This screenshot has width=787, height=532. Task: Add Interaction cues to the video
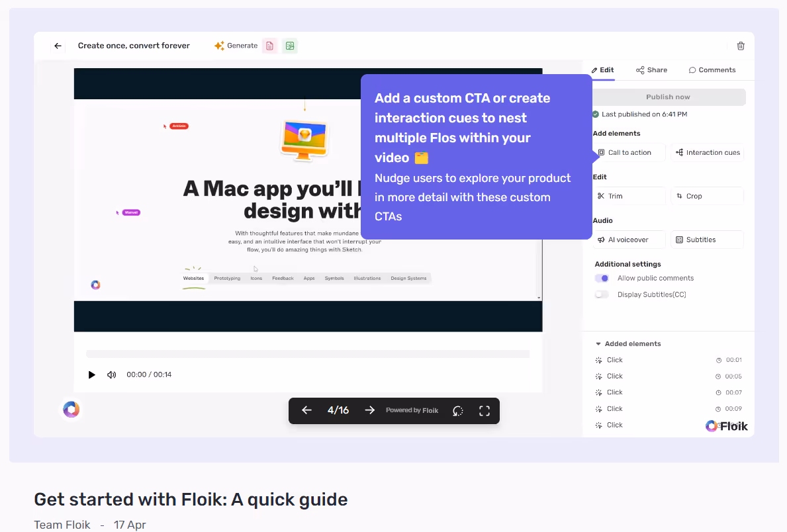tap(707, 152)
